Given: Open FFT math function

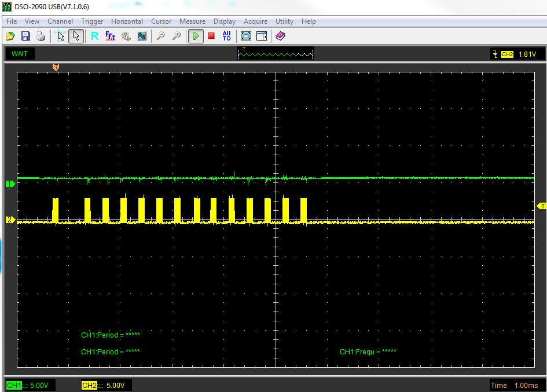Looking at the screenshot, I should click(110, 36).
